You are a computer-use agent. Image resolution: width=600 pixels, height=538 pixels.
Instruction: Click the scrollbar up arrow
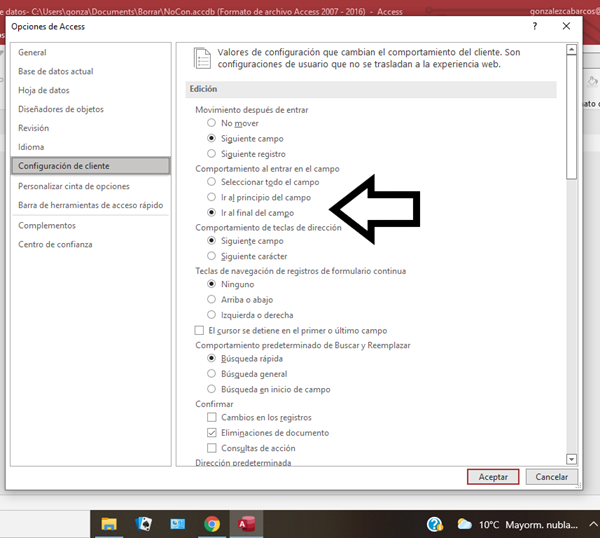pos(571,49)
